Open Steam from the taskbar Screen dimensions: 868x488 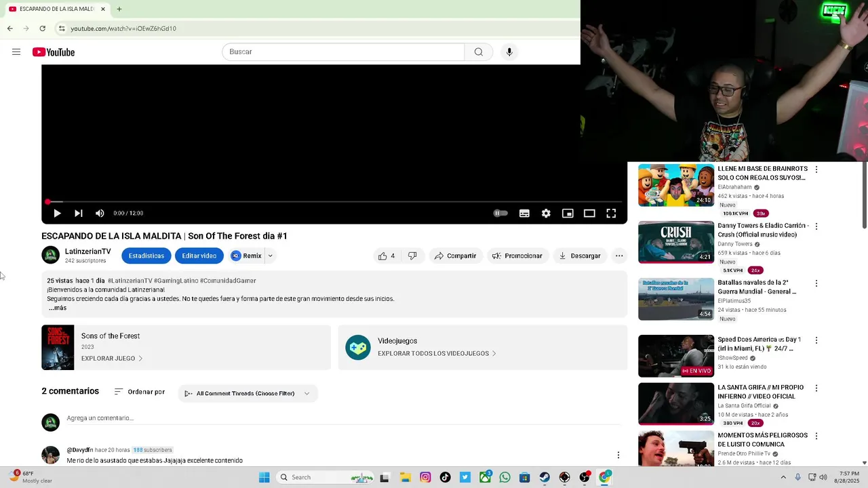[x=545, y=477]
